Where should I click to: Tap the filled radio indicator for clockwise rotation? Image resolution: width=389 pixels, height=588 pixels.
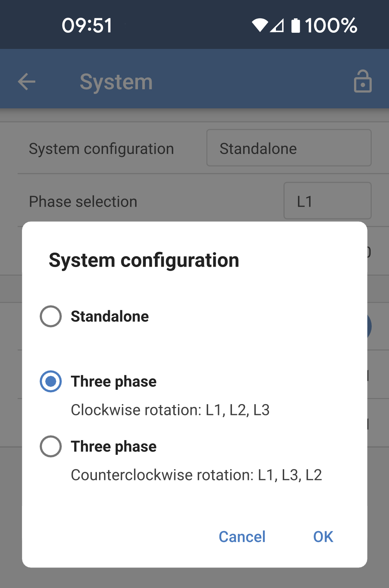coord(50,381)
